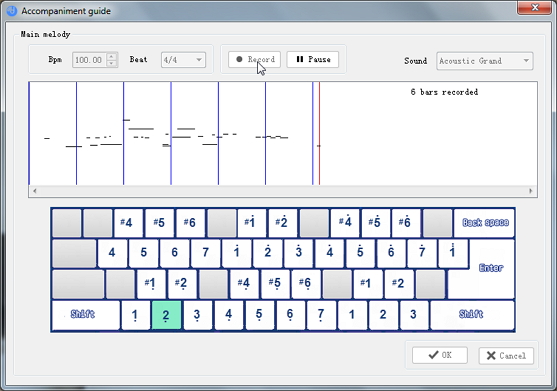Open the Beat 4/4 dropdown

(x=183, y=60)
